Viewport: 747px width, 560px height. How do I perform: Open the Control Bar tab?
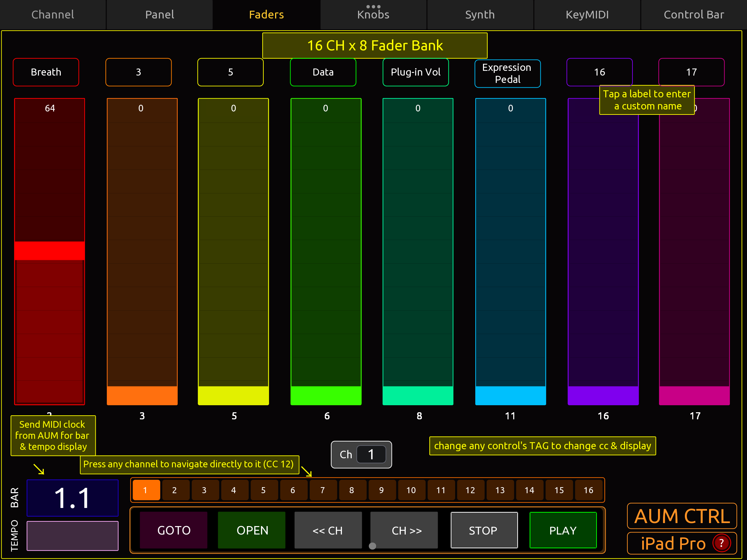pyautogui.click(x=694, y=14)
